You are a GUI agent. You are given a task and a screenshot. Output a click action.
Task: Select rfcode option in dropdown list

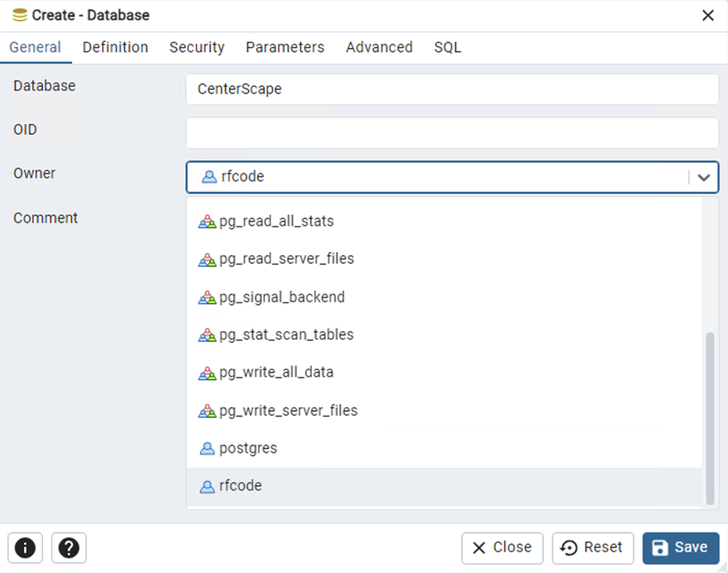click(240, 486)
